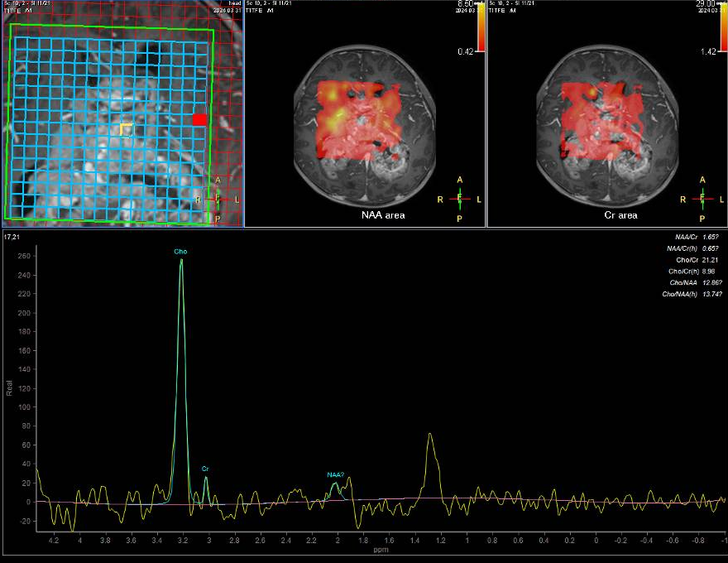The image size is (728, 563).
Task: Click the Cr peak label on spectrum
Action: (205, 469)
